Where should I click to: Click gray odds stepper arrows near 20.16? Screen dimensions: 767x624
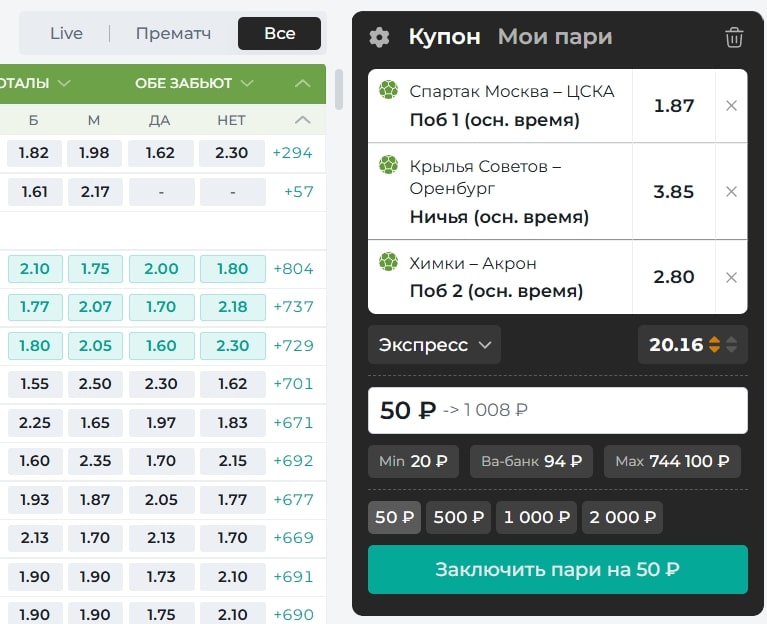(731, 344)
